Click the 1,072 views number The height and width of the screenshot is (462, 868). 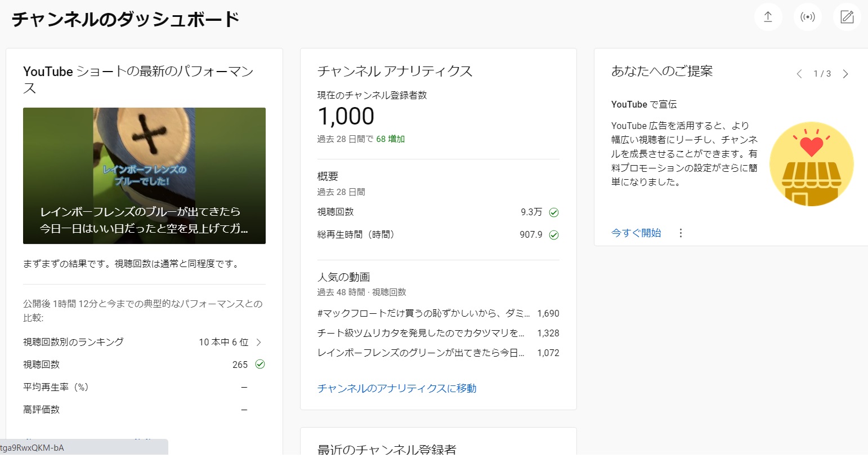click(x=548, y=353)
